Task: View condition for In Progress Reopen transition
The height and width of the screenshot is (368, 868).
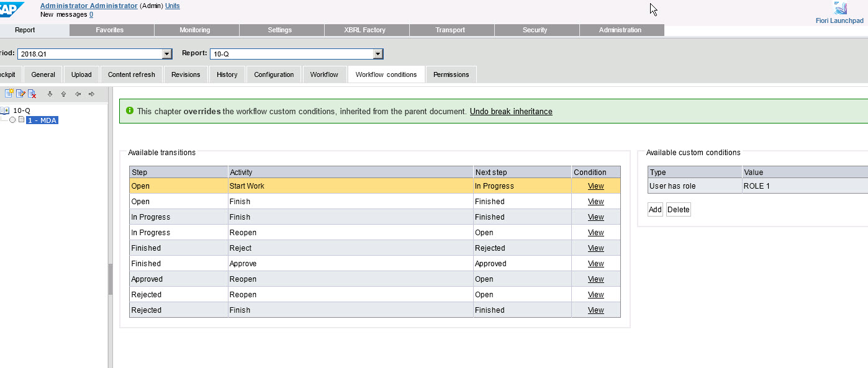Action: pos(596,233)
